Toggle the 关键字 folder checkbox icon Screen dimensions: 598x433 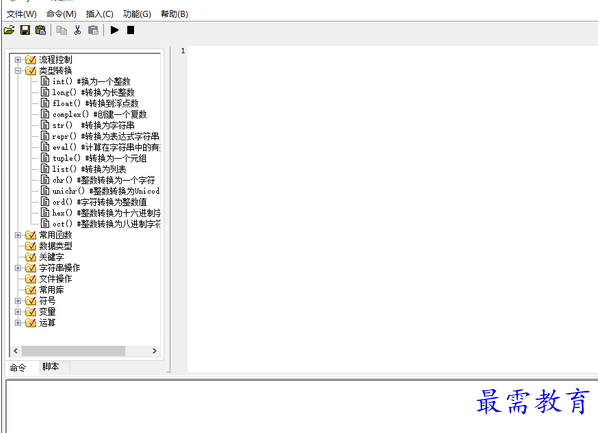31,257
